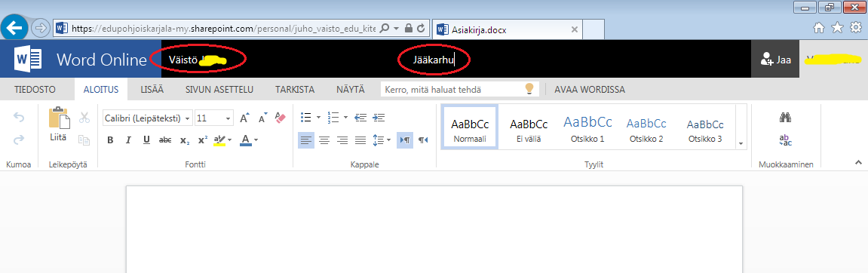Toggle strikethrough formatting
Viewport: 868px width, 273px height.
165,140
